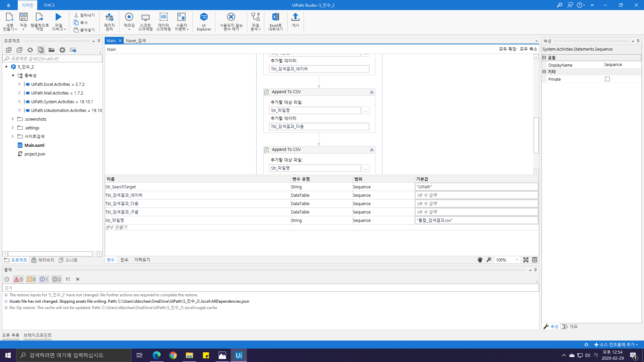The height and width of the screenshot is (362, 644).
Task: Click the Output panel search field
Action: tap(268, 288)
